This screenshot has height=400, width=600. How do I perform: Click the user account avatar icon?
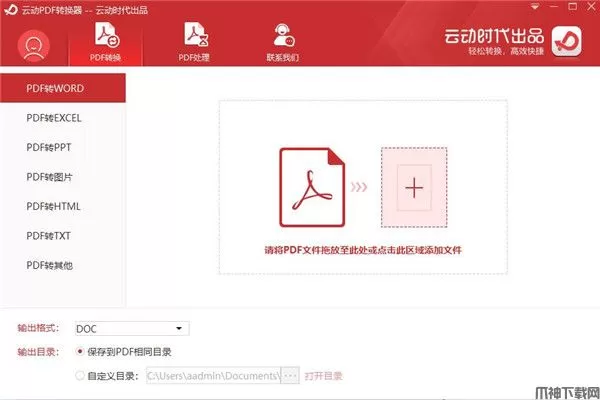(34, 46)
